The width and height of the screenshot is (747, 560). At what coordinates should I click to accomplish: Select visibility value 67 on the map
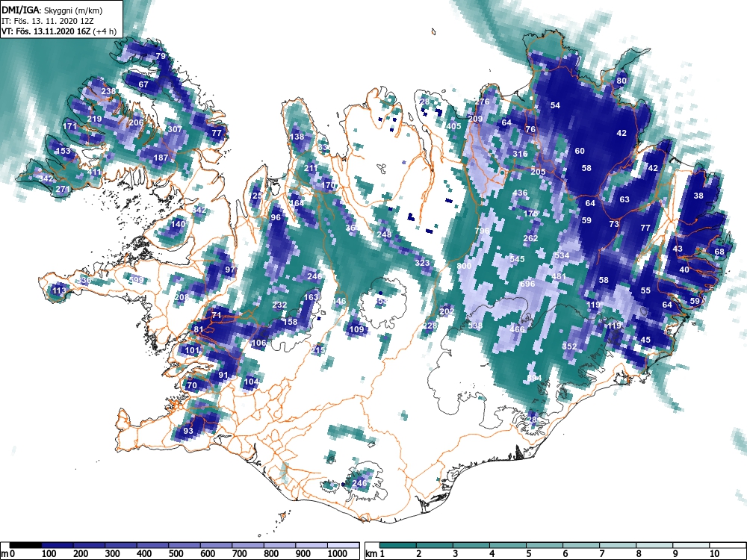[143, 85]
